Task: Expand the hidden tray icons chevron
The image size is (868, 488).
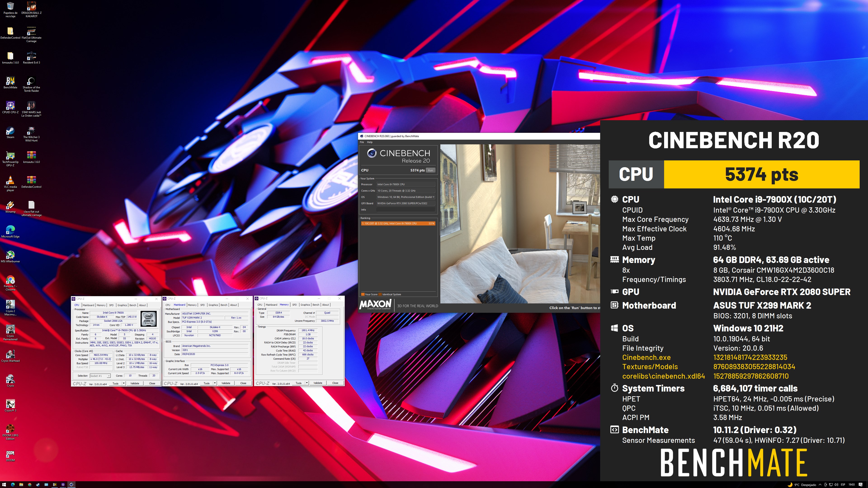Action: pos(820,485)
